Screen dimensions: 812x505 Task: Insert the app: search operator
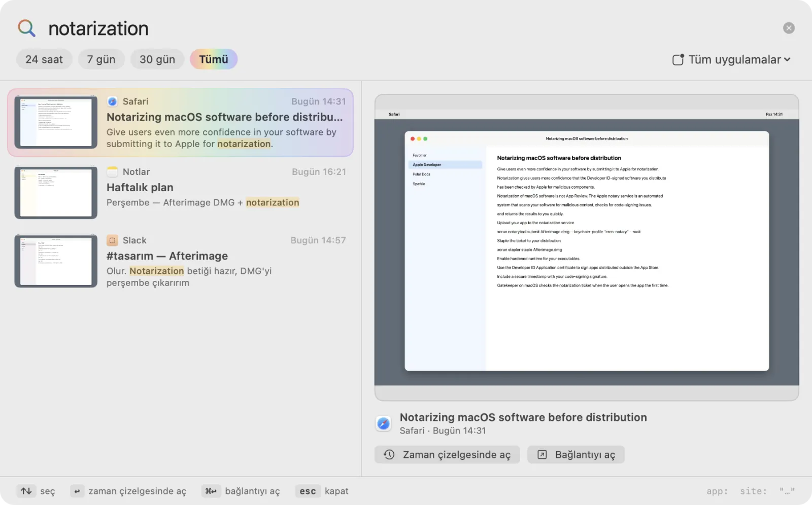(717, 491)
